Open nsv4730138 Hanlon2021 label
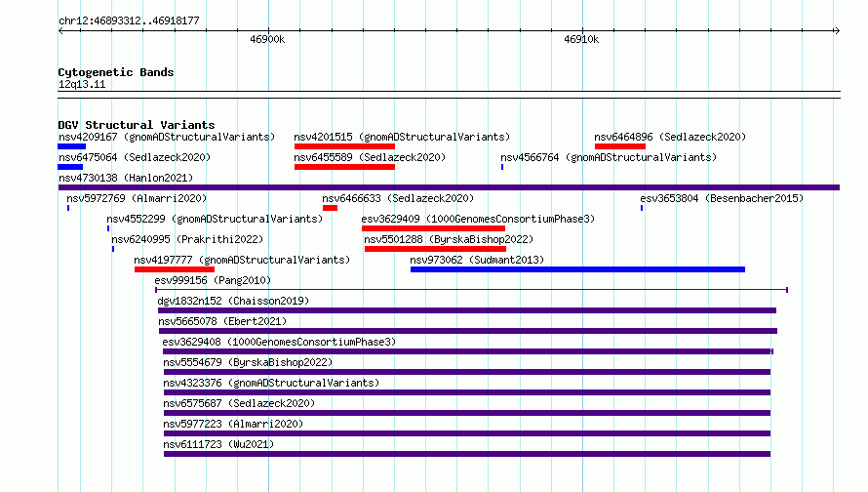The height and width of the screenshot is (492, 868). pyautogui.click(x=126, y=178)
